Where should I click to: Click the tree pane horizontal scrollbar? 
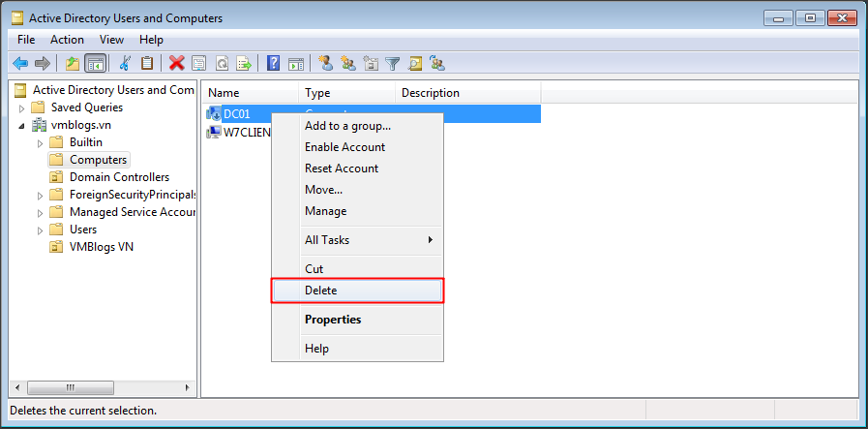[97, 387]
